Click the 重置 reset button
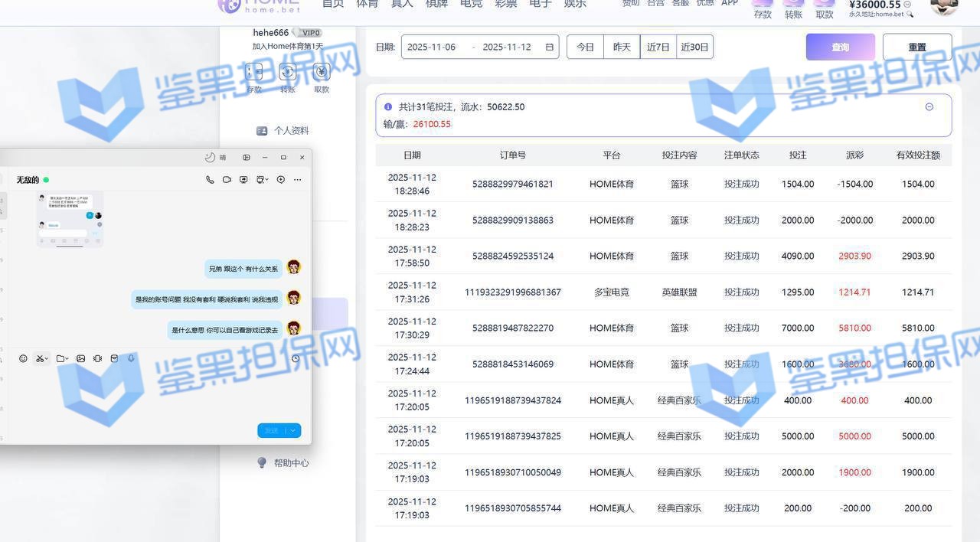 916,47
